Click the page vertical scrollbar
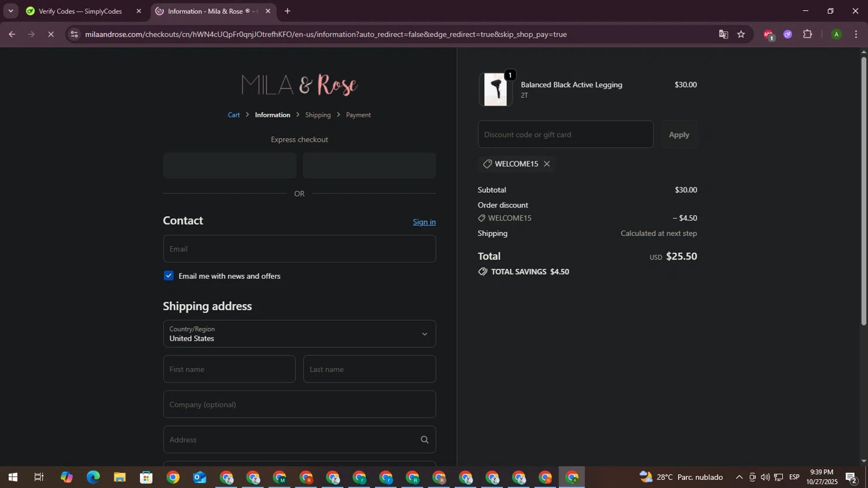 click(x=863, y=191)
